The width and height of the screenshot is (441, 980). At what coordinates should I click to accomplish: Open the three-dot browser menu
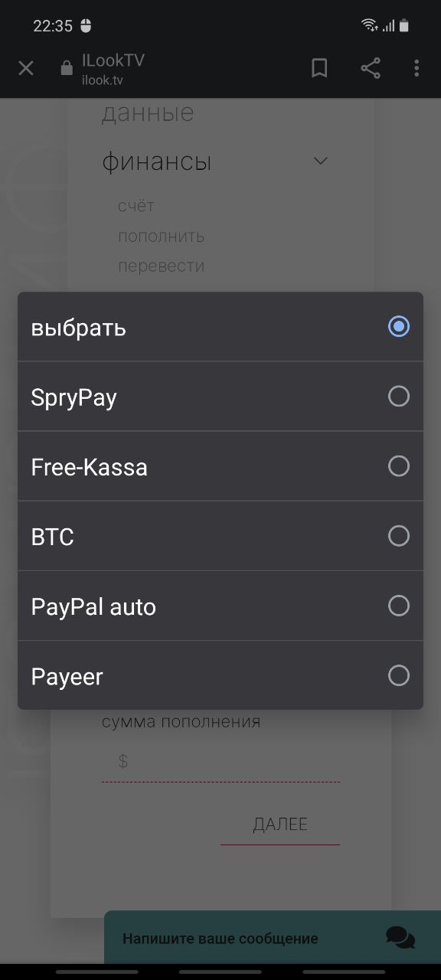pos(416,69)
